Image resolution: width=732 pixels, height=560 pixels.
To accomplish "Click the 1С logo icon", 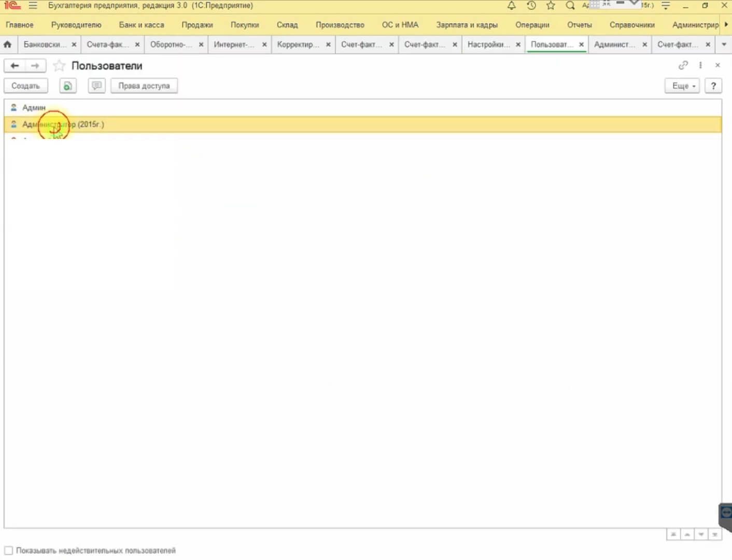I will [12, 6].
